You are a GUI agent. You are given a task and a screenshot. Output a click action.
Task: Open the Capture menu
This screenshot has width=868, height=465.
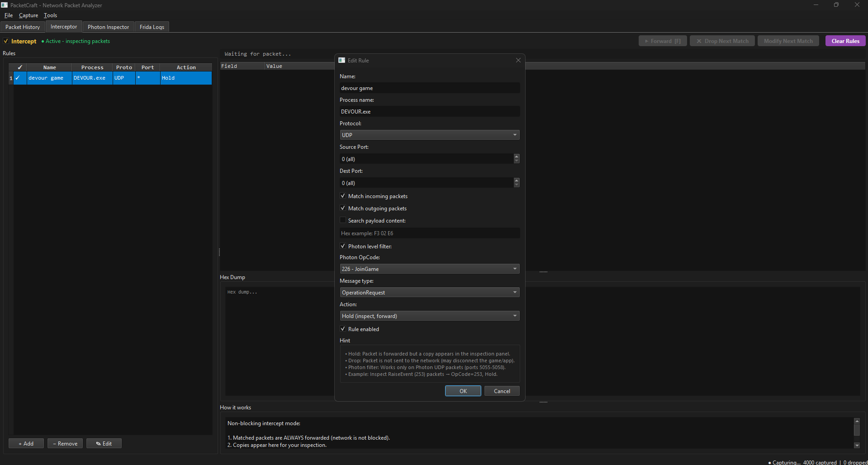click(x=28, y=15)
